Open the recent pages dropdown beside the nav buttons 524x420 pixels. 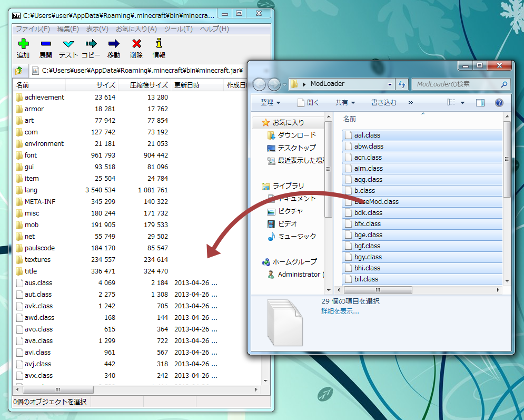pyautogui.click(x=284, y=85)
